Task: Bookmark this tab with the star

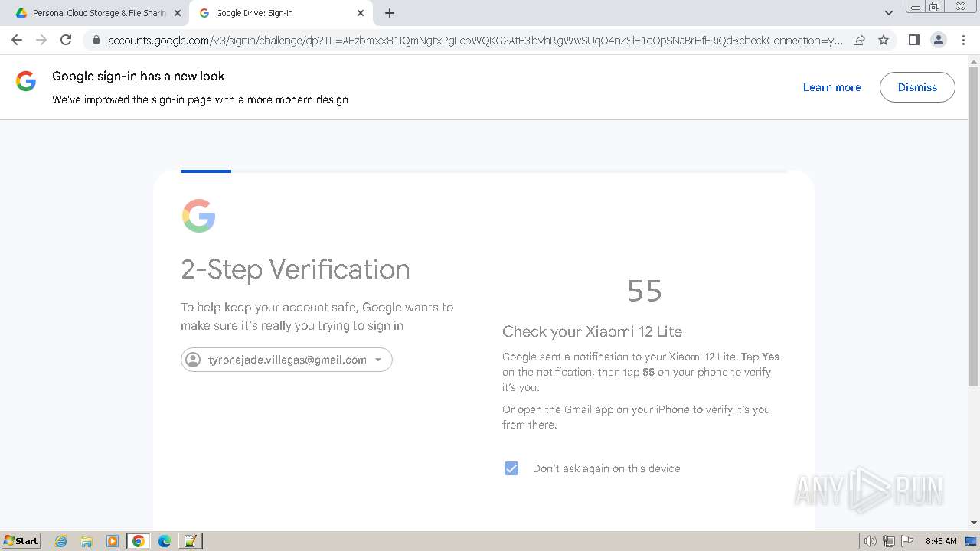Action: point(884,40)
